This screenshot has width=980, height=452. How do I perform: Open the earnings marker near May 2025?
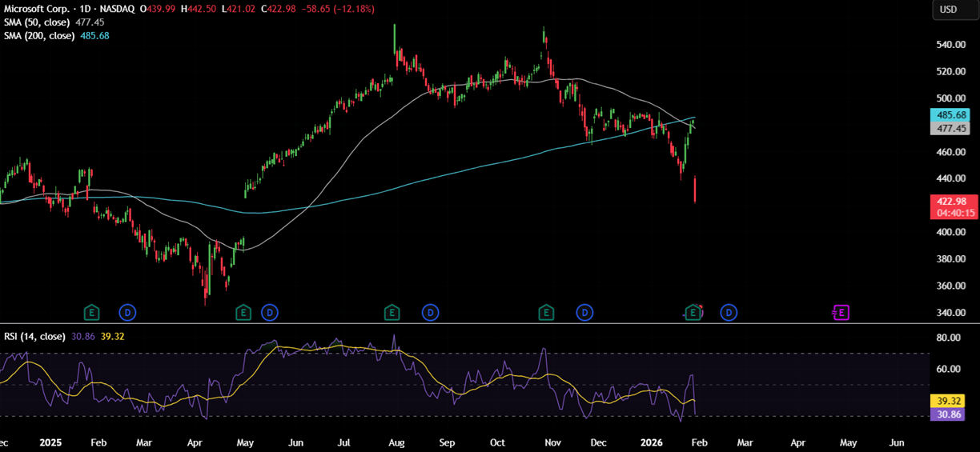[243, 312]
